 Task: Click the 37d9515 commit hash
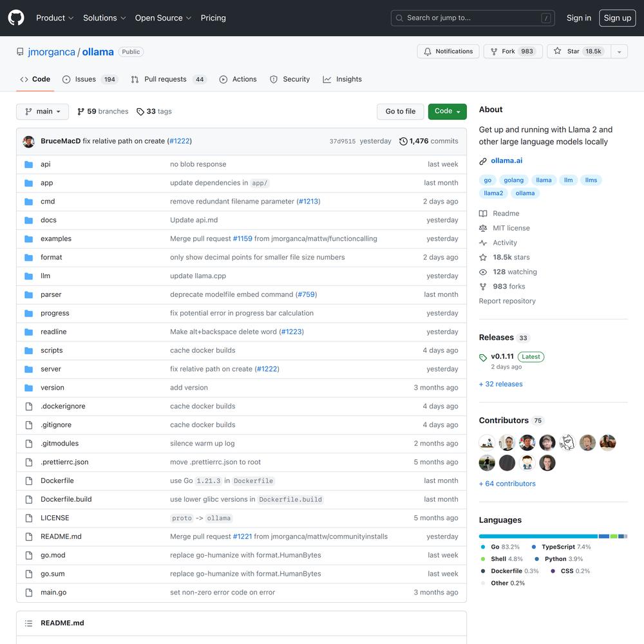click(342, 141)
